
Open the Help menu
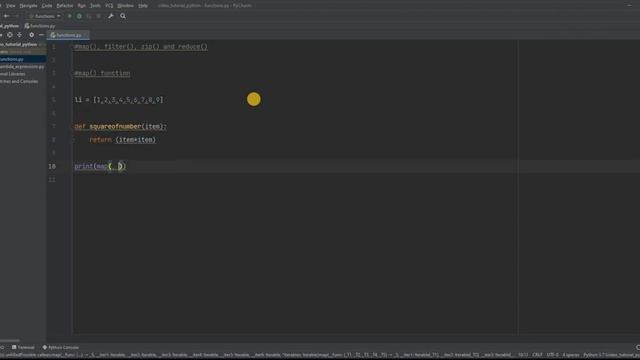click(x=143, y=6)
